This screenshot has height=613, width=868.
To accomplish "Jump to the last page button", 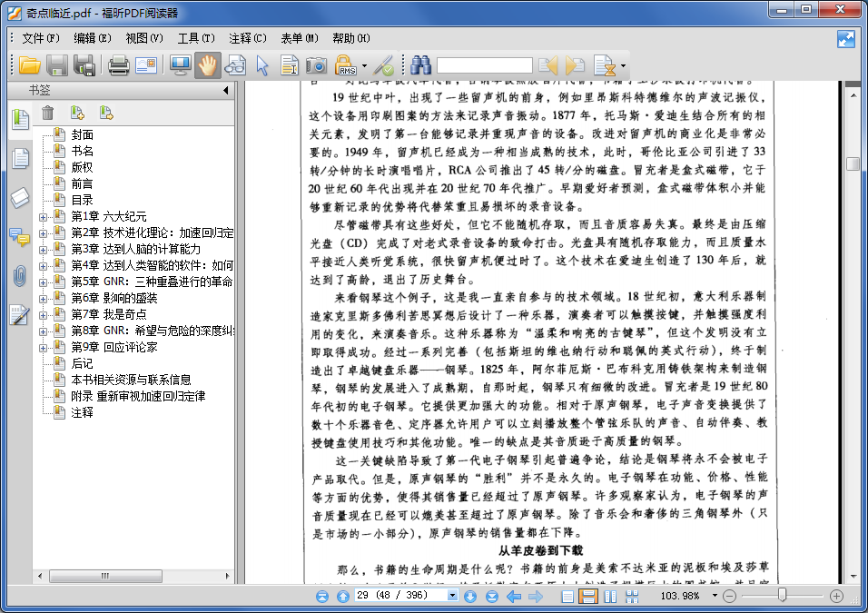I will (491, 597).
